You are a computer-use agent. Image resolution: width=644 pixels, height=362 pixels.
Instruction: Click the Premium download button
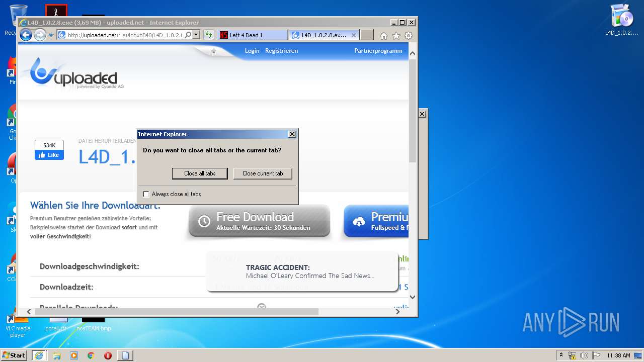click(x=376, y=222)
